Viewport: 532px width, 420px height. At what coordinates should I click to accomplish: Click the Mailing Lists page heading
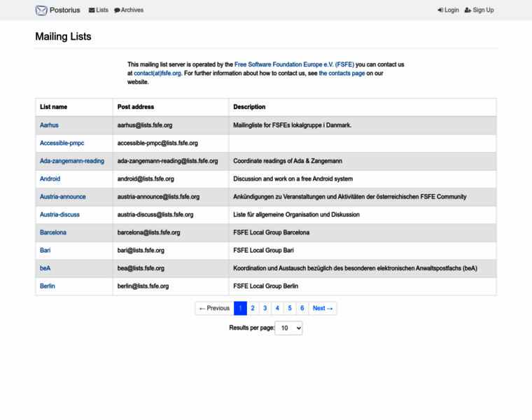pos(63,36)
